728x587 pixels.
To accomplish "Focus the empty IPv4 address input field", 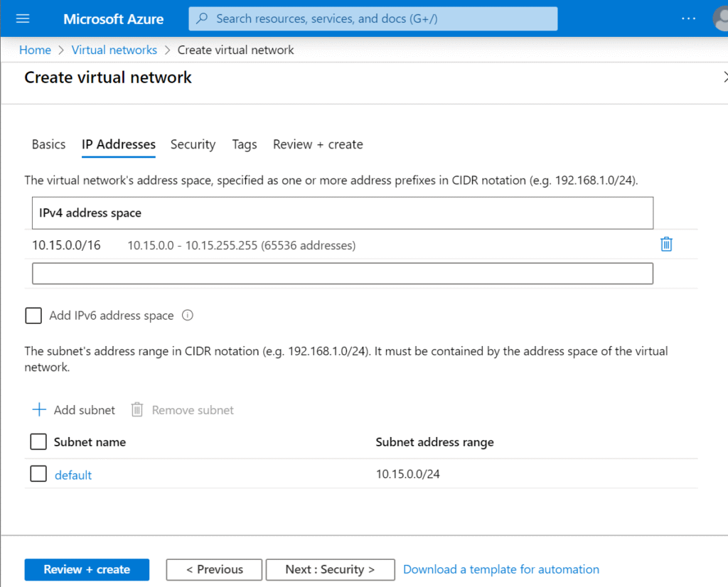I will pyautogui.click(x=343, y=274).
